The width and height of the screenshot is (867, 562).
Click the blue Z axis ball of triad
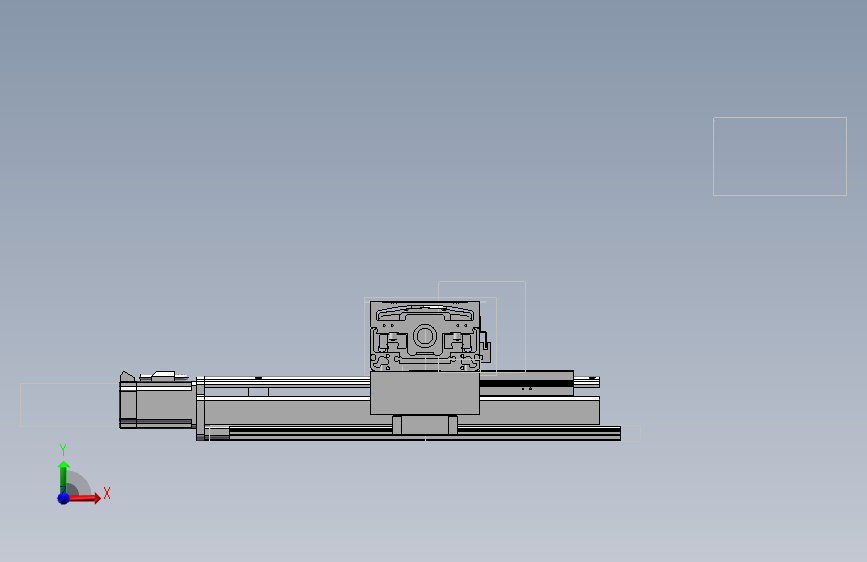coord(63,498)
